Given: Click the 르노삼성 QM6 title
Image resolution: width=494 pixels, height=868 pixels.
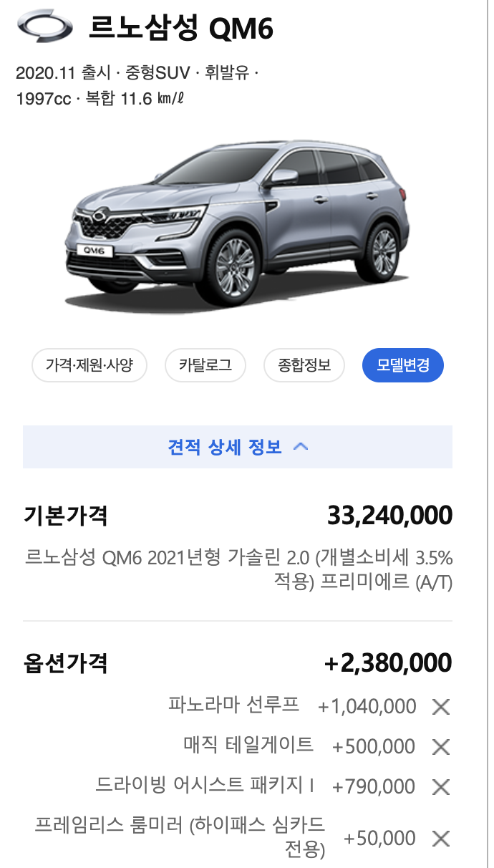Looking at the screenshot, I should pyautogui.click(x=181, y=29).
